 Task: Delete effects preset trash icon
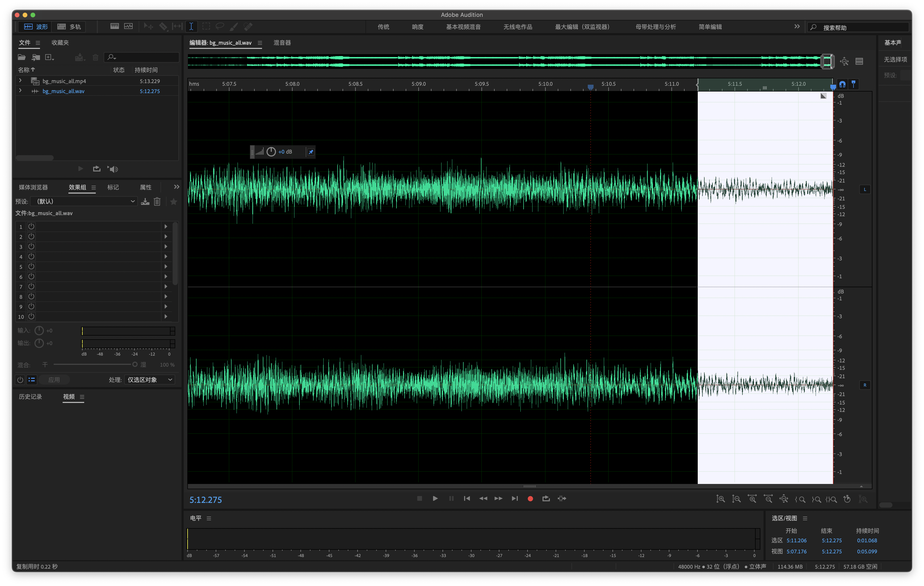[157, 201]
